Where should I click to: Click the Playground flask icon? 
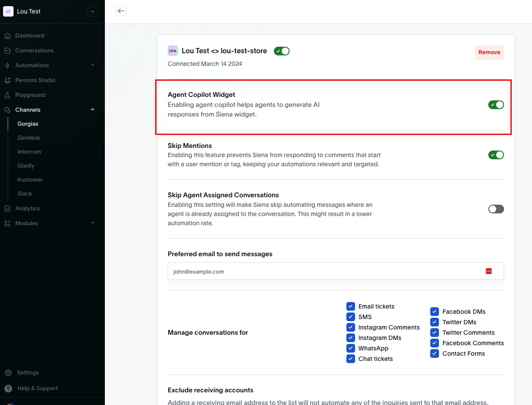tap(7, 95)
